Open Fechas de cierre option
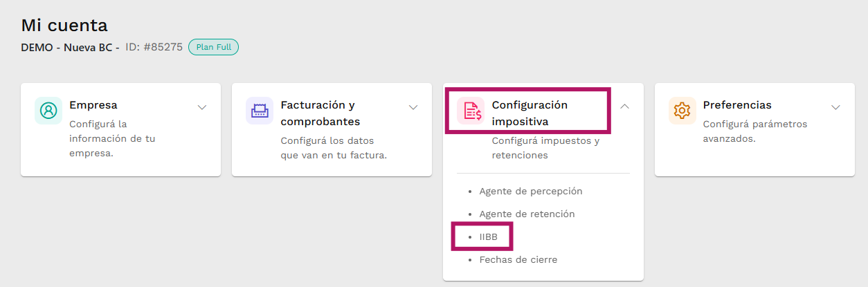Screen dimensions: 868x287 click(518, 259)
